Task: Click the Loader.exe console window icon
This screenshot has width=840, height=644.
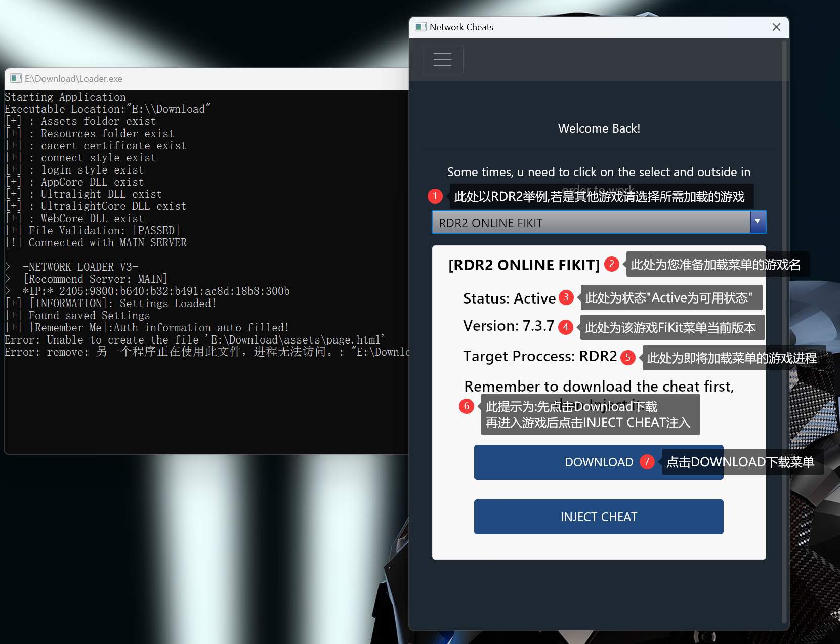Action: click(16, 78)
